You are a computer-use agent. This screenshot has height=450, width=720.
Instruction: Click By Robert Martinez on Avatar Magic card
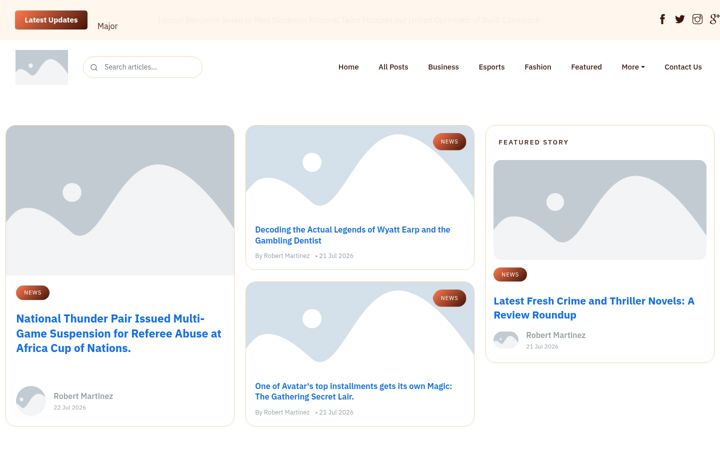(282, 412)
